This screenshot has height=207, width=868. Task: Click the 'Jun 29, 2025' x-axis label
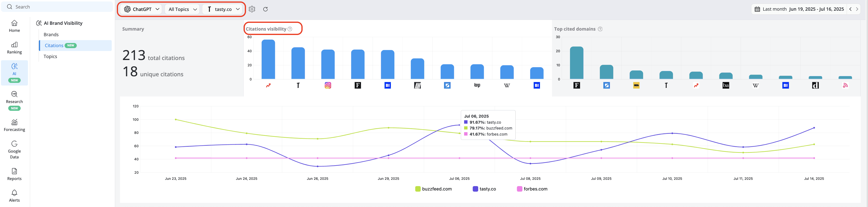389,179
